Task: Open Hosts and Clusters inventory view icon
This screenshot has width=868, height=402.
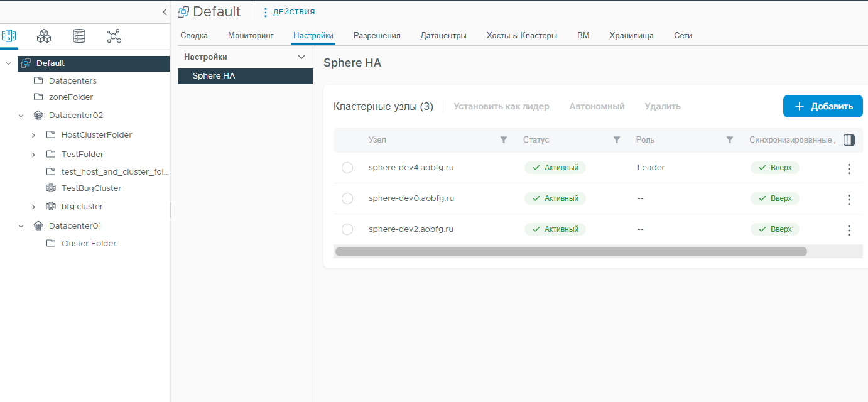Action: tap(9, 36)
